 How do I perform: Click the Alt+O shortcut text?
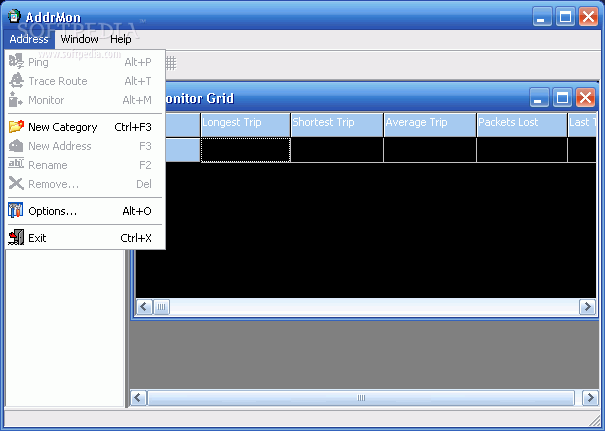click(137, 211)
